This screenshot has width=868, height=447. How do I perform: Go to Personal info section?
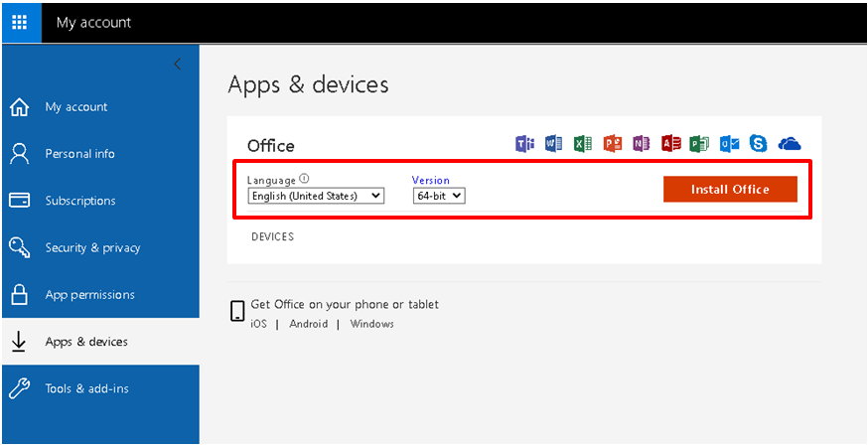[x=79, y=154]
